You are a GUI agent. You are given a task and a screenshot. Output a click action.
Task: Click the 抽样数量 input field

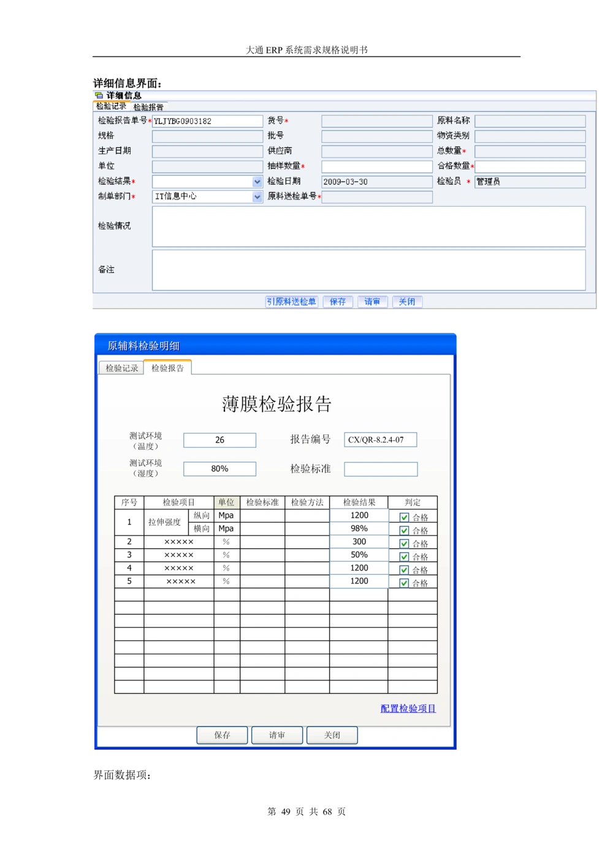click(376, 166)
